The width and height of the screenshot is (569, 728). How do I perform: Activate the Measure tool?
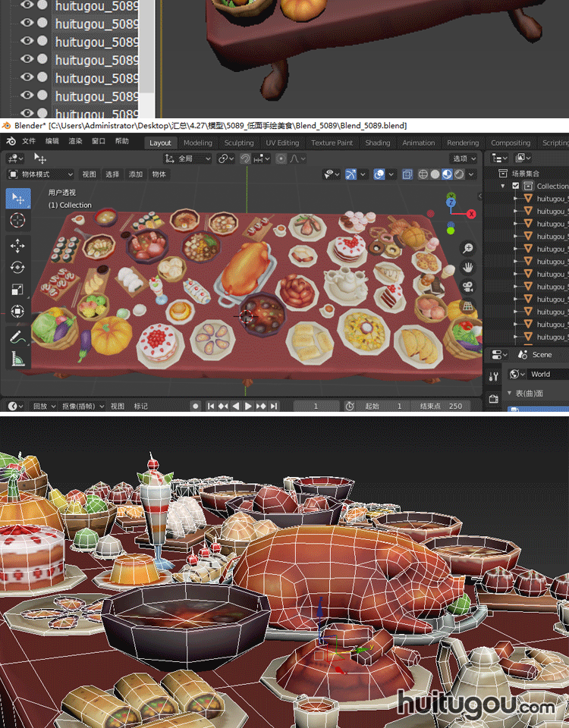18,359
